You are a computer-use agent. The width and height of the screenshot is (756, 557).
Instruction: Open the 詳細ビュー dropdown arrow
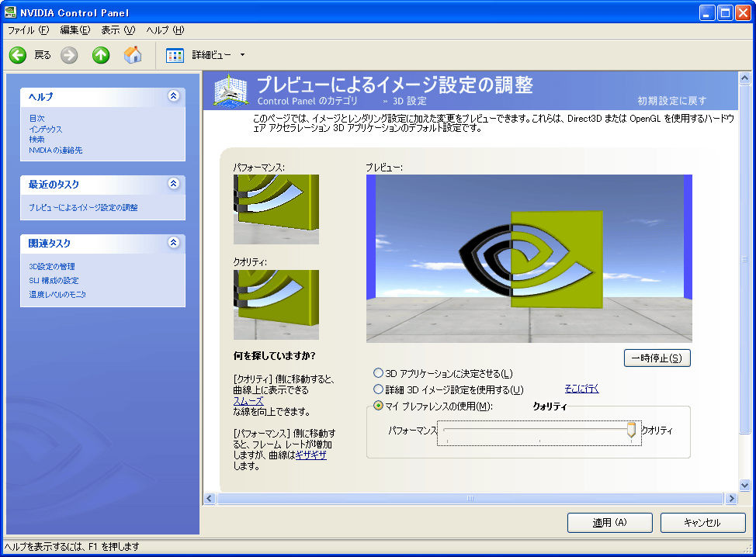pyautogui.click(x=242, y=55)
